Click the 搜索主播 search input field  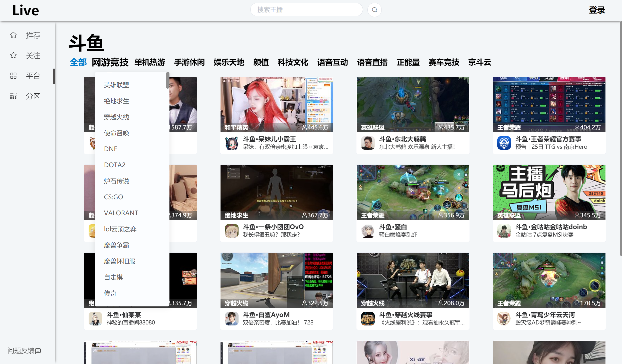coord(306,10)
